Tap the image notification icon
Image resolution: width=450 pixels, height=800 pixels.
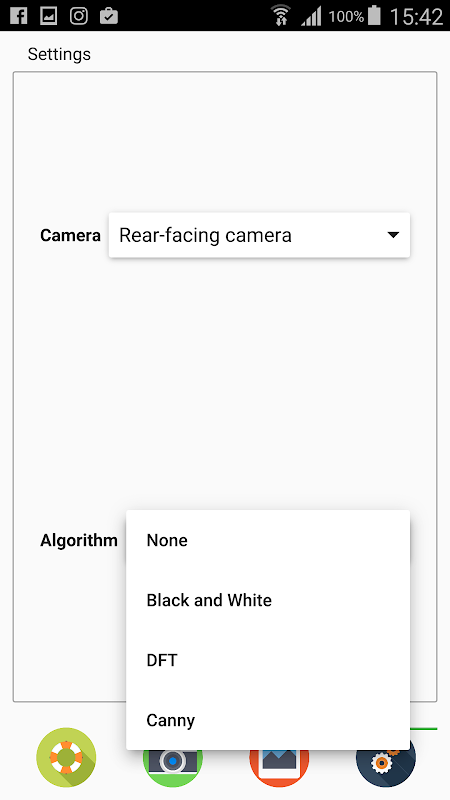coord(48,16)
